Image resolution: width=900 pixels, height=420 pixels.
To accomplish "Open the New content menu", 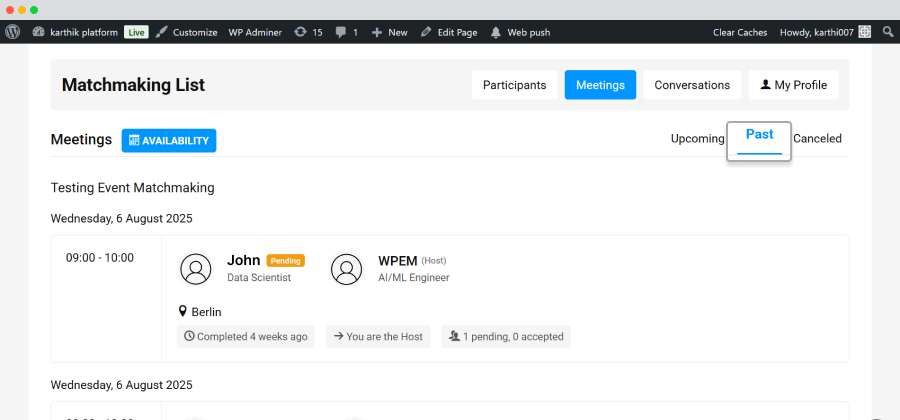I will 398,33.
